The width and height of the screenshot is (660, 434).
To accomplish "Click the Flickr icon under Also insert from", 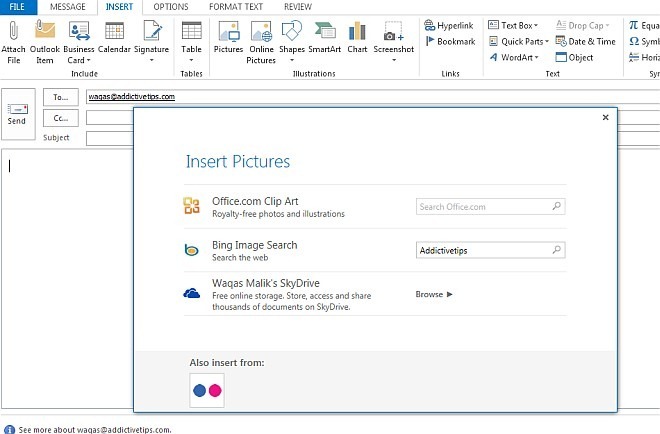I will coord(207,390).
